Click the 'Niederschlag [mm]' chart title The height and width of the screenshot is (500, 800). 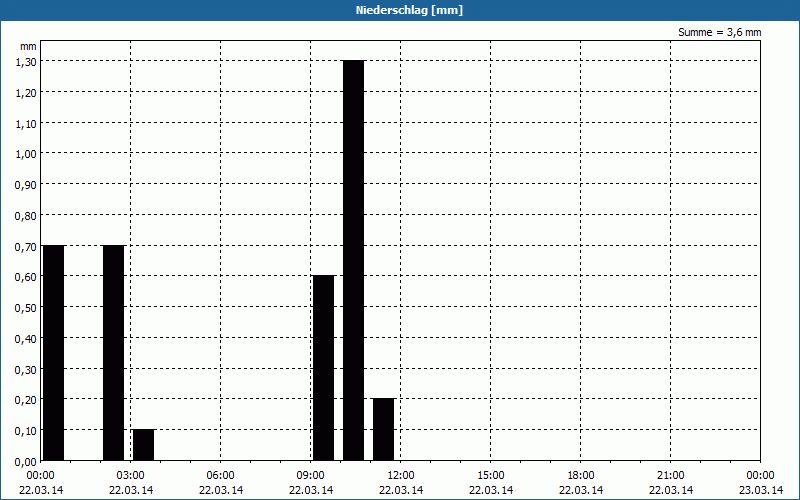pos(400,10)
